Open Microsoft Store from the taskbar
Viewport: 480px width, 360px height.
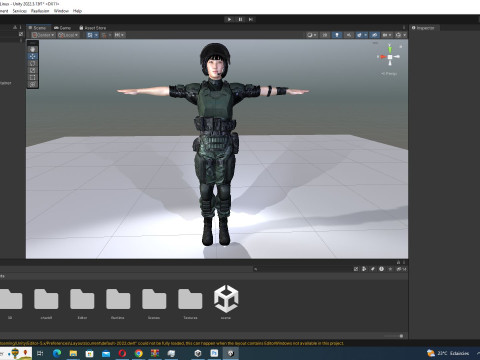pos(90,353)
